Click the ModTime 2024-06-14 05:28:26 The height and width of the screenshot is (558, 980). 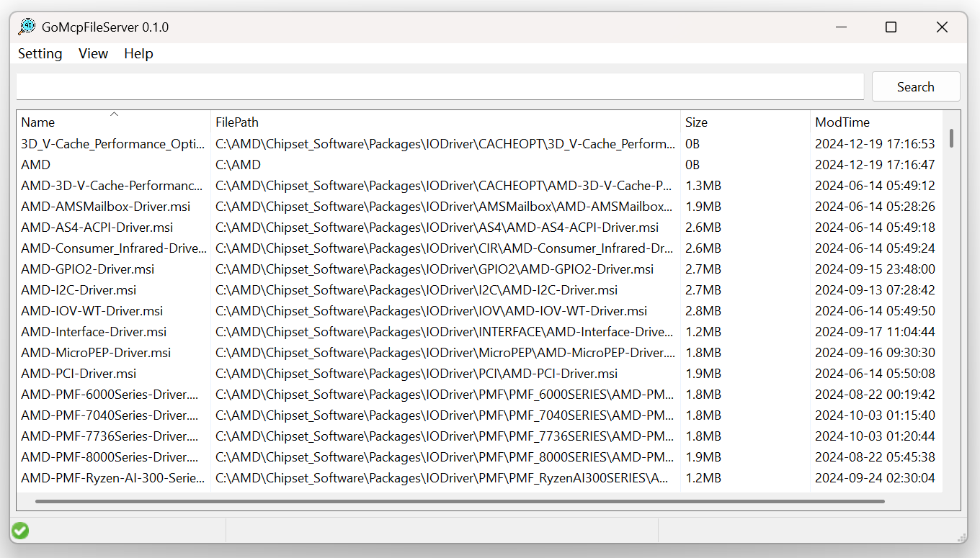point(875,207)
